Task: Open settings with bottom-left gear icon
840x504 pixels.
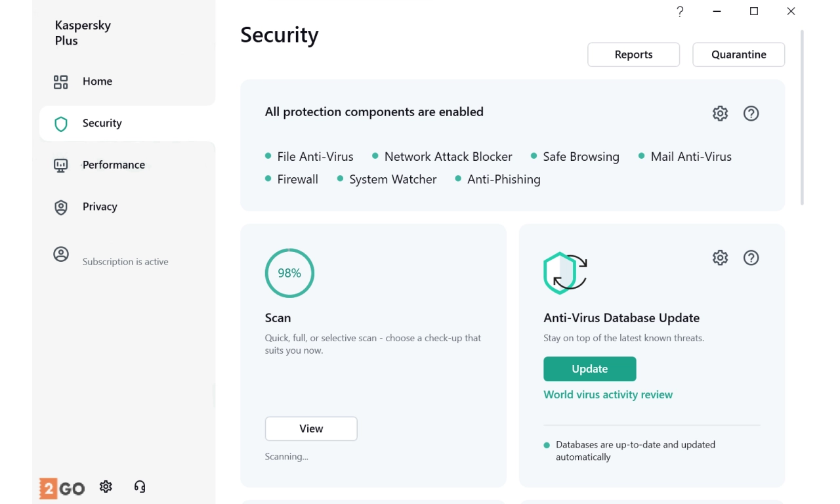Action: pyautogui.click(x=106, y=487)
